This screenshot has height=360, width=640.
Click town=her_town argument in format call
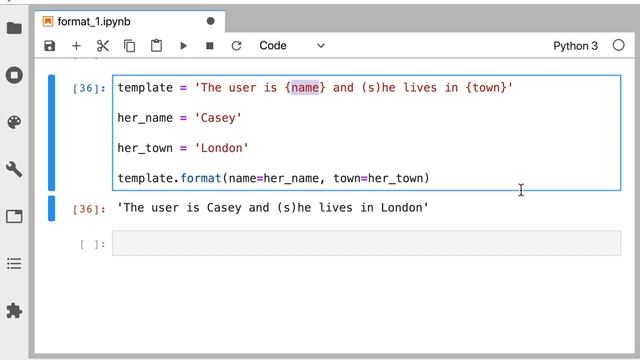378,178
